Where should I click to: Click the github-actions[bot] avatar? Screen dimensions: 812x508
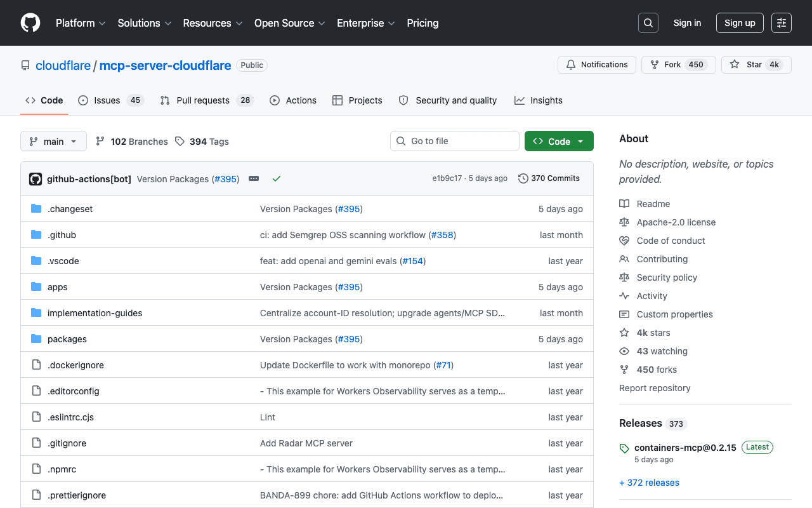36,179
